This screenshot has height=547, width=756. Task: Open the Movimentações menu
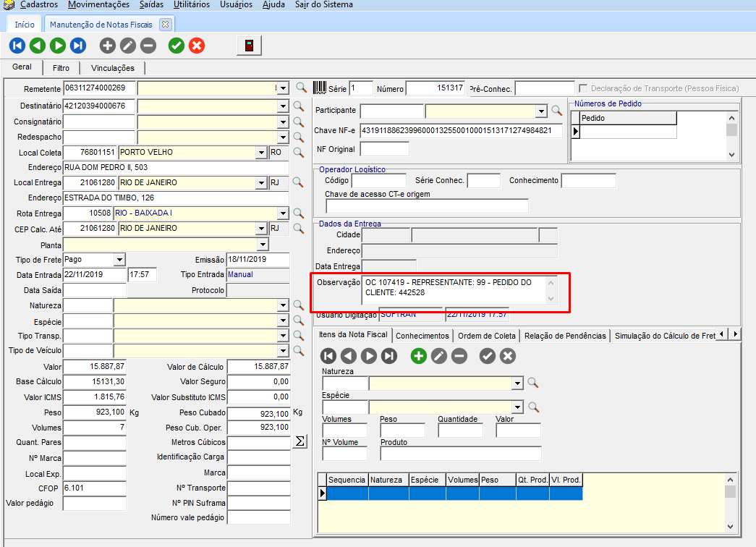(98, 5)
